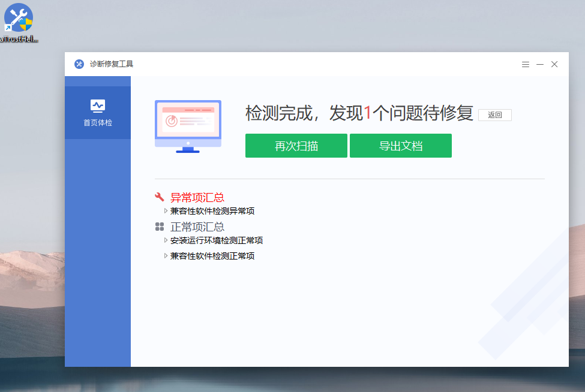Click the four-dot grid icon beside 正常项汇总

pos(160,227)
